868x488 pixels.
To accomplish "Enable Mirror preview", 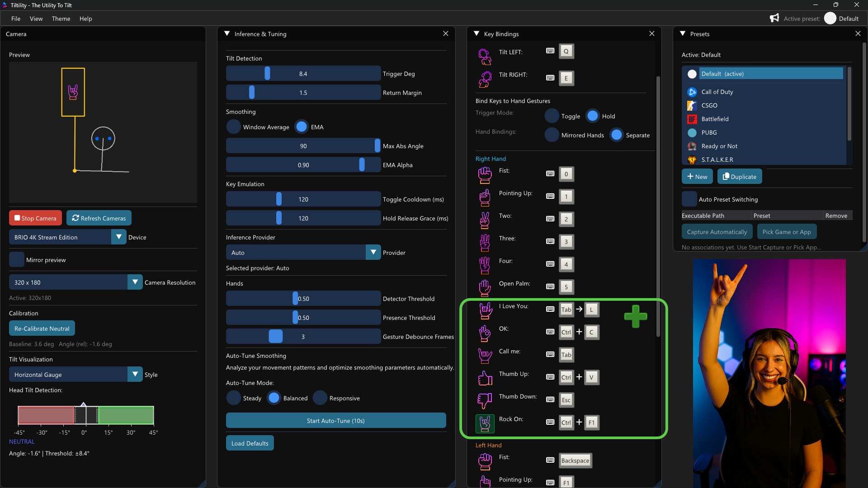I will click(16, 260).
